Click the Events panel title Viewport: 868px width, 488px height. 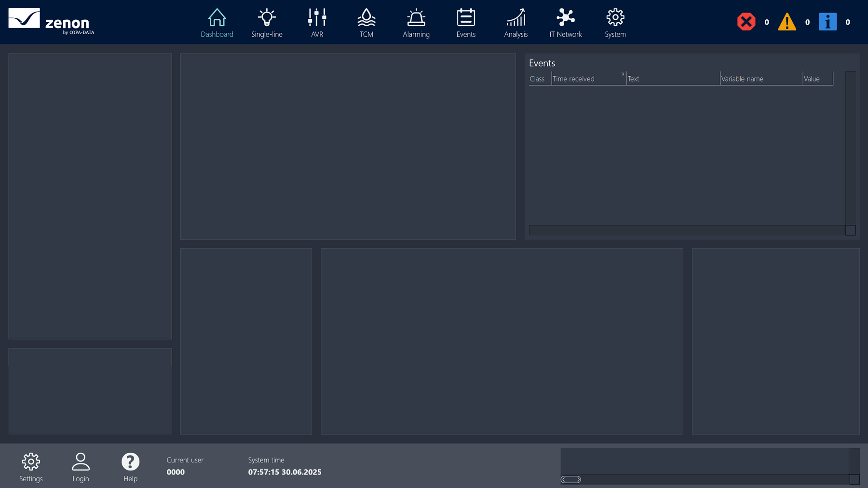coord(542,63)
